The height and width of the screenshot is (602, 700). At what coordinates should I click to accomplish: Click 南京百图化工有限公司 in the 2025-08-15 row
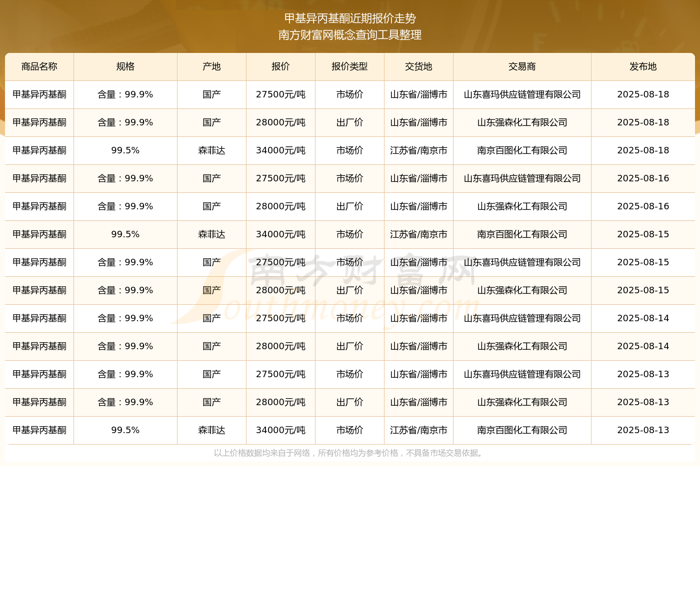tap(522, 234)
